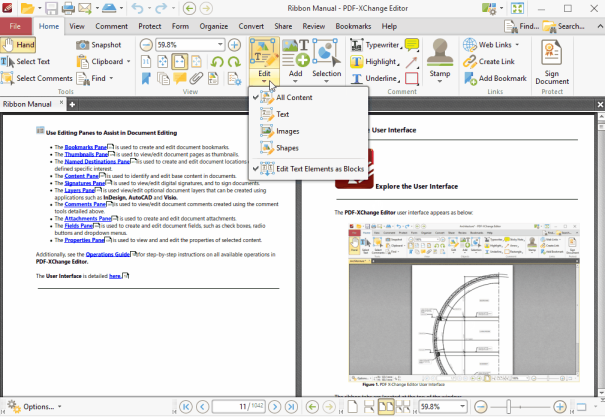Image resolution: width=605 pixels, height=417 pixels.
Task: Select the Hand tool
Action: tap(18, 45)
